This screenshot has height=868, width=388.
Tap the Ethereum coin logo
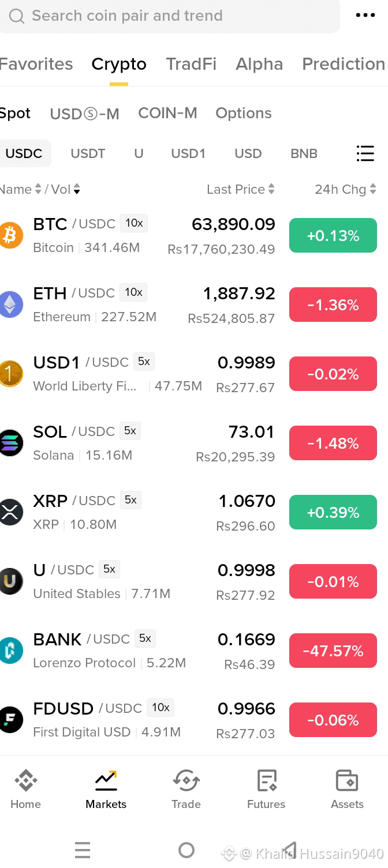pos(10,305)
